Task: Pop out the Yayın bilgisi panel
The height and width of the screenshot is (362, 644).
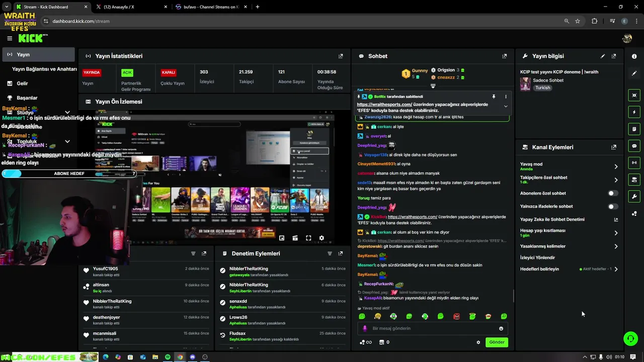Action: [614, 56]
